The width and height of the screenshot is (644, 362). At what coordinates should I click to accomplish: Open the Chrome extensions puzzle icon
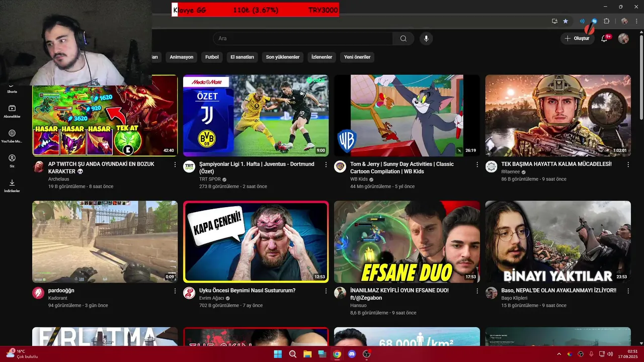click(x=606, y=21)
